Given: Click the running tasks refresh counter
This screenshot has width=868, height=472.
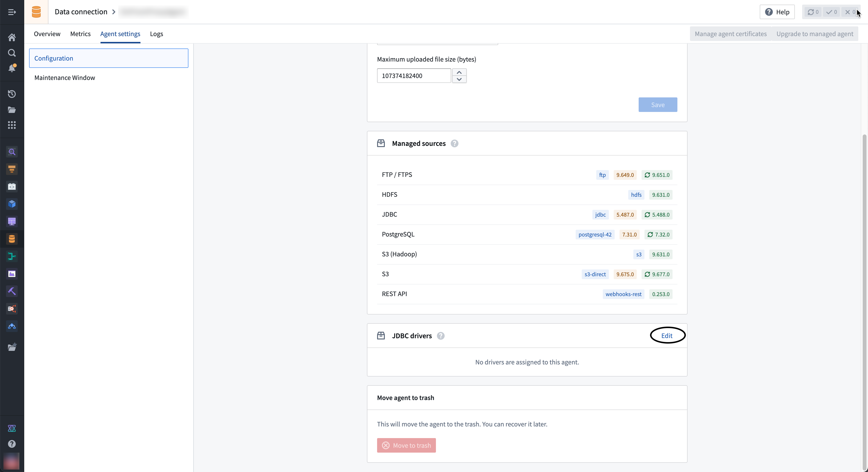Looking at the screenshot, I should click(x=813, y=12).
